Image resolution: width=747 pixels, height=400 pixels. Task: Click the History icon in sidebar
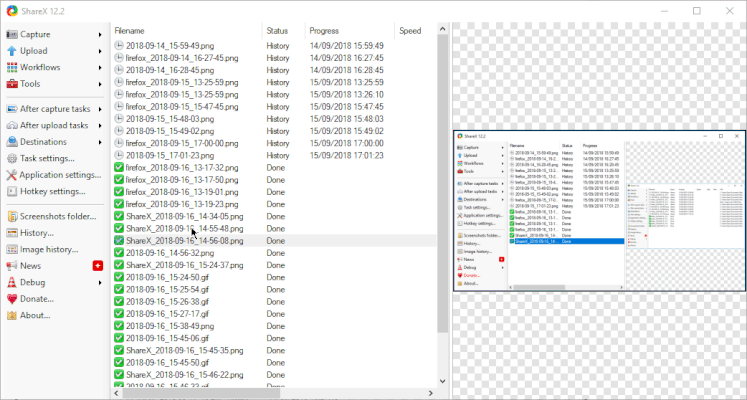click(x=12, y=233)
